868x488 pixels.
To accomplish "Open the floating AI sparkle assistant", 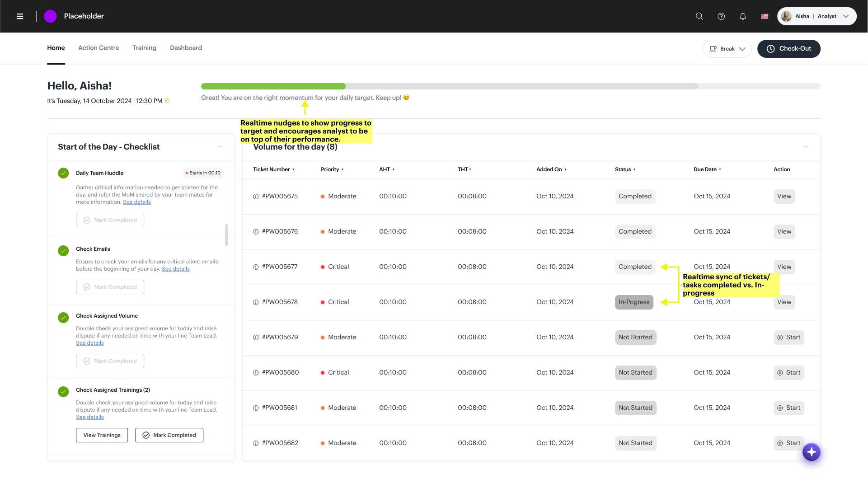I will (x=812, y=452).
